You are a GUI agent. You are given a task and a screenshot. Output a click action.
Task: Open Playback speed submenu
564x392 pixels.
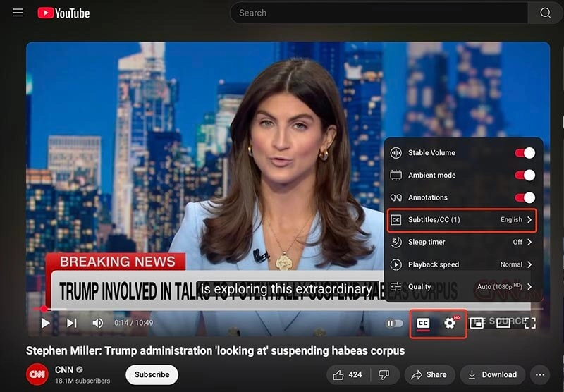[x=462, y=264]
